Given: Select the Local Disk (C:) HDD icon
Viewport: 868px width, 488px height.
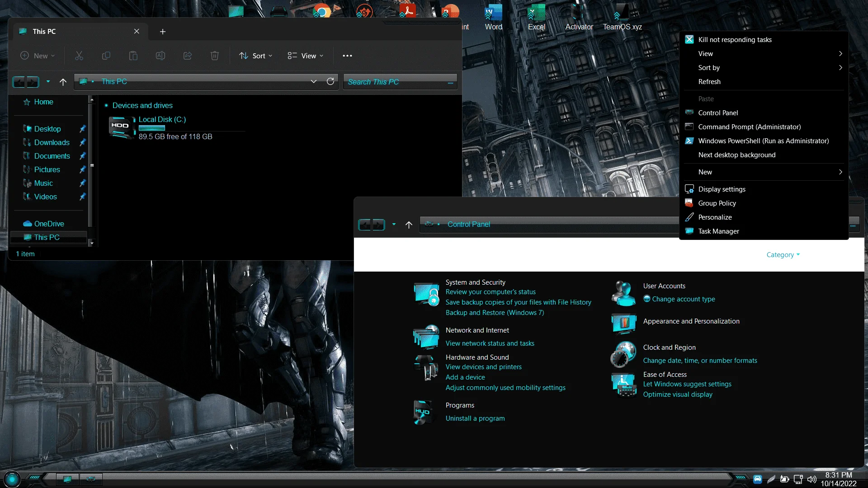Looking at the screenshot, I should (x=122, y=127).
